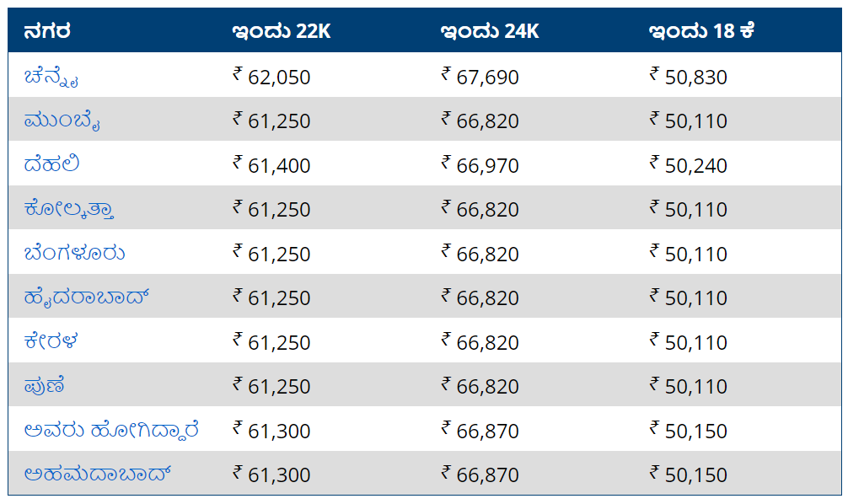Viewport: 848px width, 504px height.
Task: Open the ಅಹಮದಾಬಾದ್ city link
Action: (98, 475)
